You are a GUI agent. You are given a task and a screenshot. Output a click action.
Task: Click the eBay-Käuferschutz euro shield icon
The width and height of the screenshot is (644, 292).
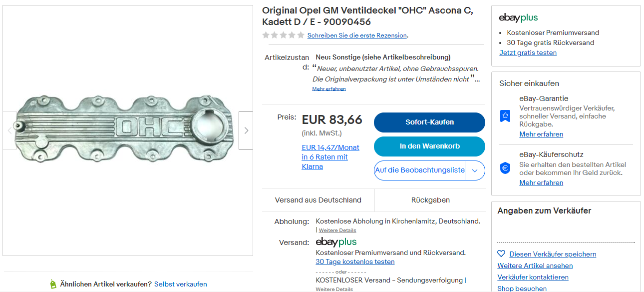click(505, 168)
